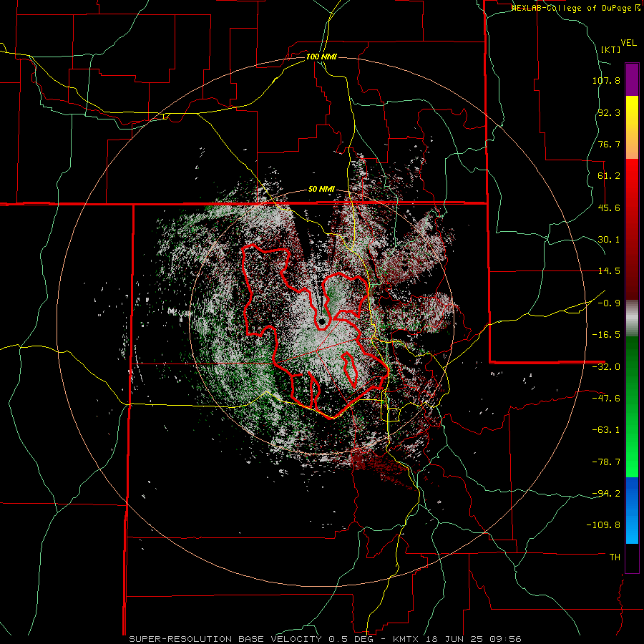This screenshot has height=644, width=644.
Task: Click the [KT] units label
Action: click(611, 49)
